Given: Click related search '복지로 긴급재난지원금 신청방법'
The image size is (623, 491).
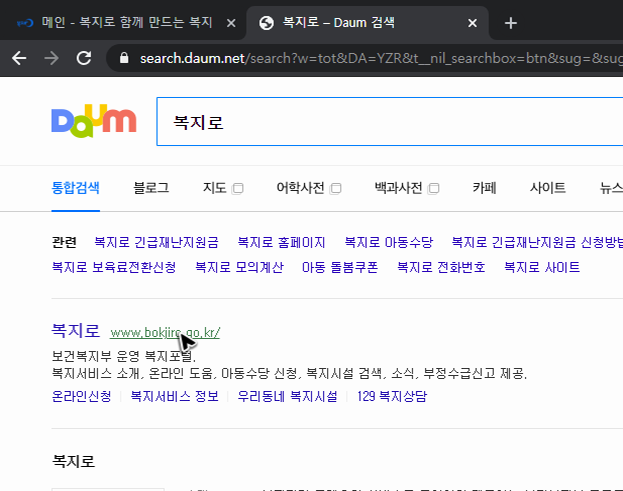Looking at the screenshot, I should (x=537, y=242).
